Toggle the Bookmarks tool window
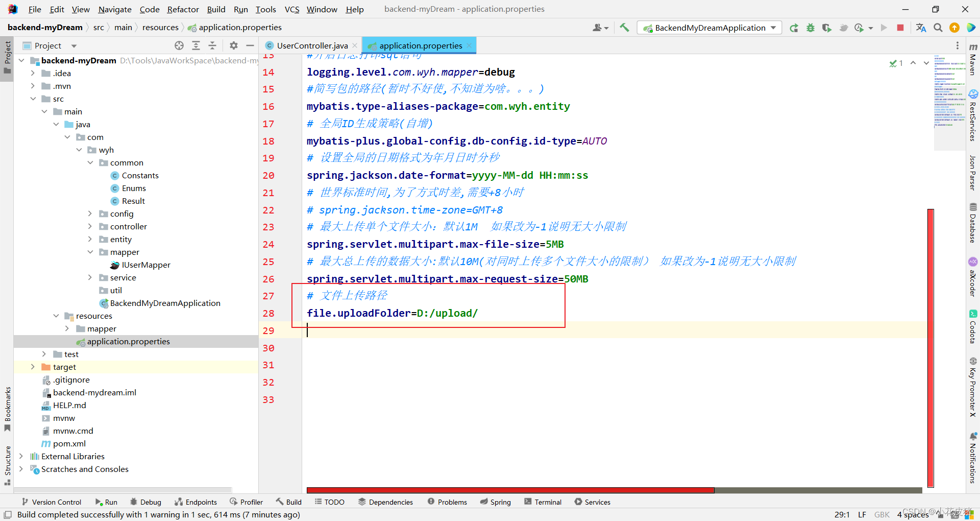 [x=7, y=409]
